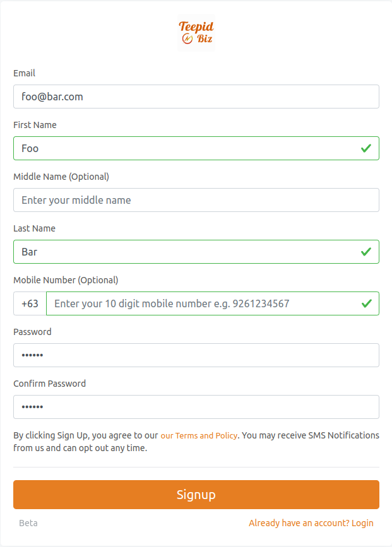The image size is (392, 547).
Task: Click the Mobile Number (Optional) label
Action: [x=66, y=280]
